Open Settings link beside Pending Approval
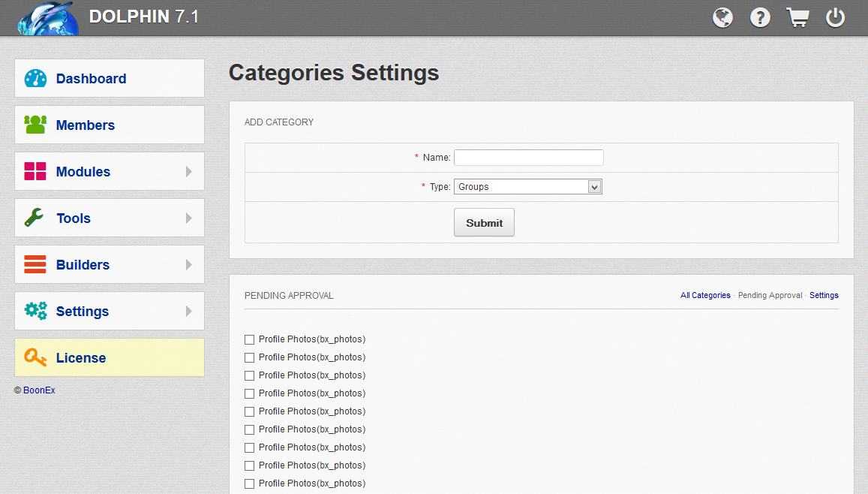 click(x=824, y=296)
